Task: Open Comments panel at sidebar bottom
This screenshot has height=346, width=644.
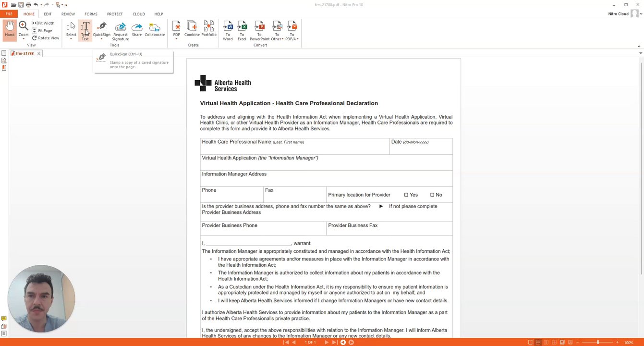Action: click(x=4, y=319)
